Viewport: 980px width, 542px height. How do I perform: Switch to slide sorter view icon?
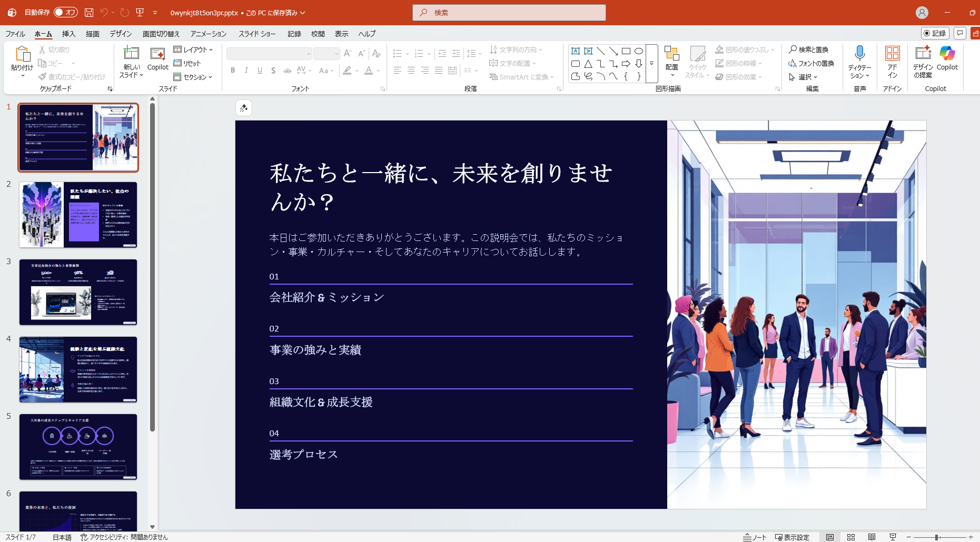click(x=851, y=537)
